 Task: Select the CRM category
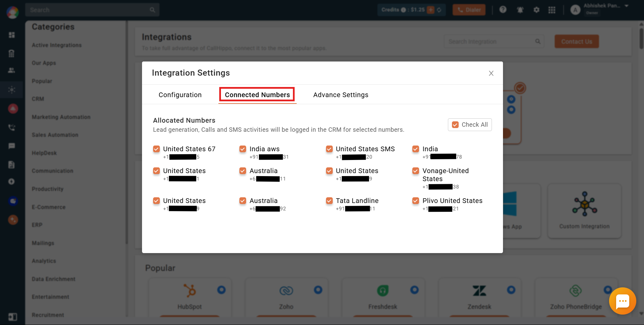(x=38, y=99)
